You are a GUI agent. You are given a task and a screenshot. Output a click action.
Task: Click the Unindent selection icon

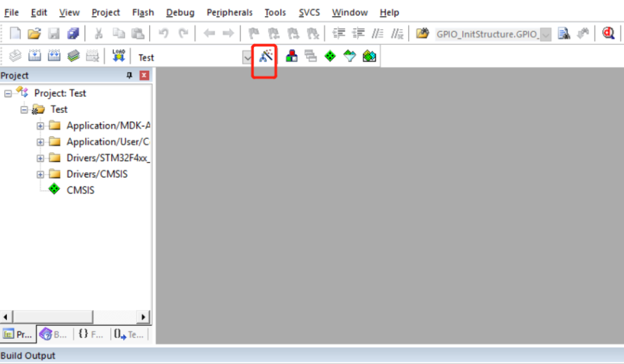[358, 33]
